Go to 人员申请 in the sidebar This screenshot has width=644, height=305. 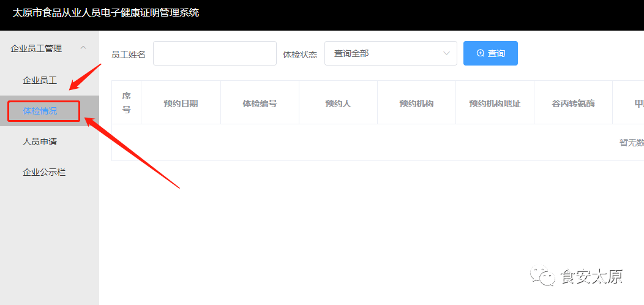tap(40, 141)
